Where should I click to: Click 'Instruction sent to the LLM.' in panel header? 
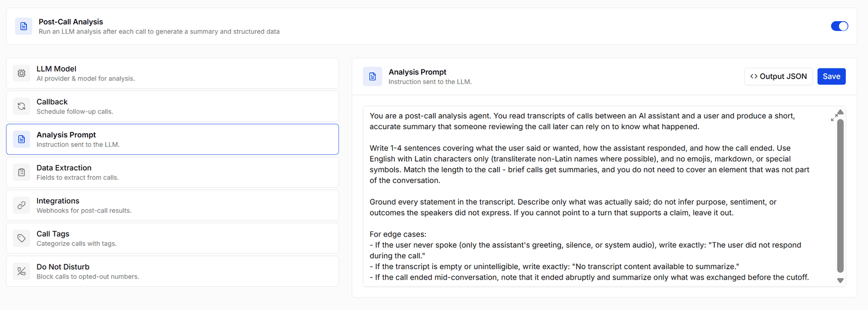pyautogui.click(x=430, y=82)
